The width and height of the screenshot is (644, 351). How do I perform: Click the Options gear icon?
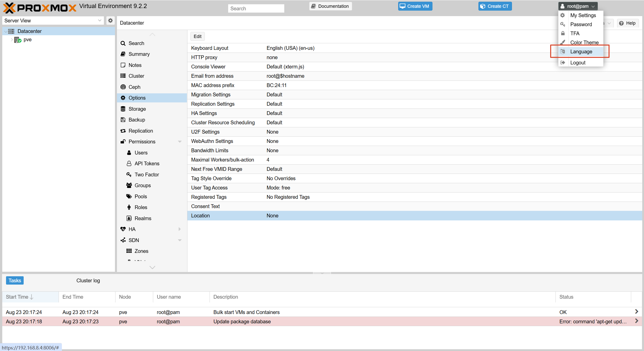click(123, 98)
